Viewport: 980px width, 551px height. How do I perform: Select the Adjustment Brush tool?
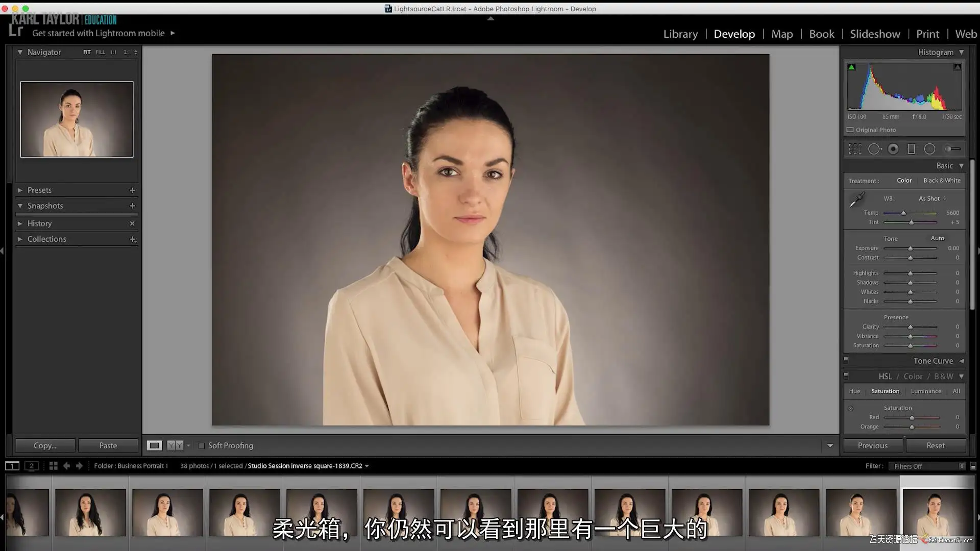coord(952,149)
